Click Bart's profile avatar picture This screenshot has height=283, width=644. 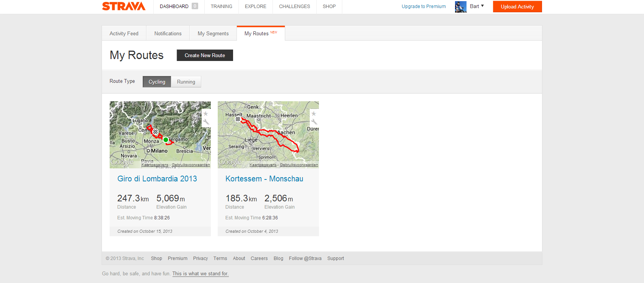coord(460,7)
